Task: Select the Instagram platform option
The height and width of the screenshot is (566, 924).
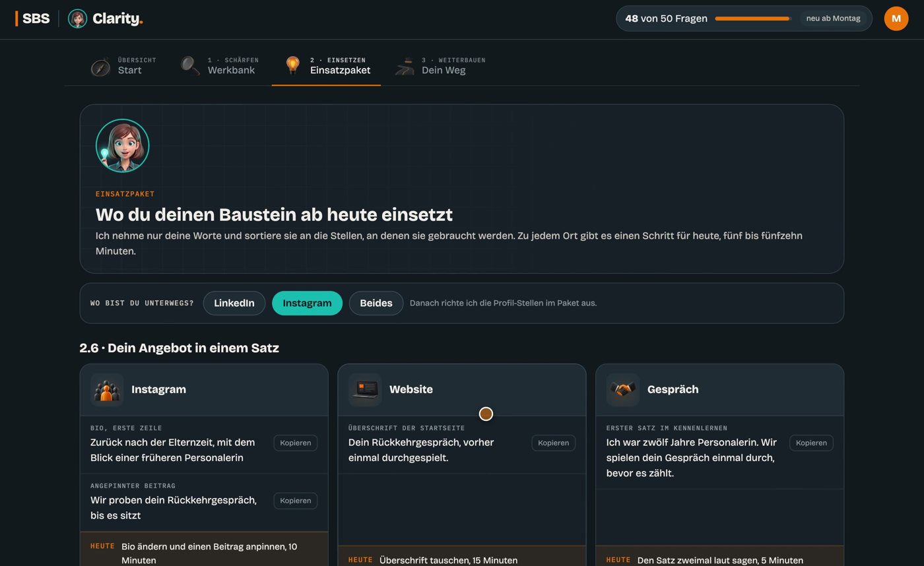Action: (x=307, y=303)
